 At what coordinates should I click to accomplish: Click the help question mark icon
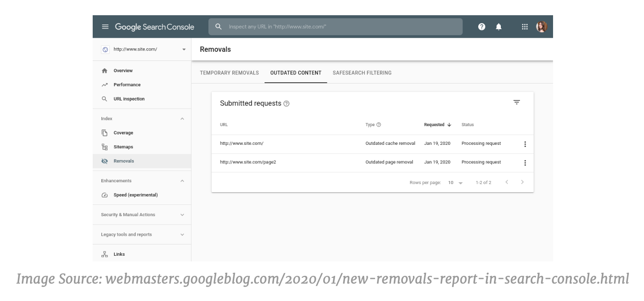[x=480, y=27]
